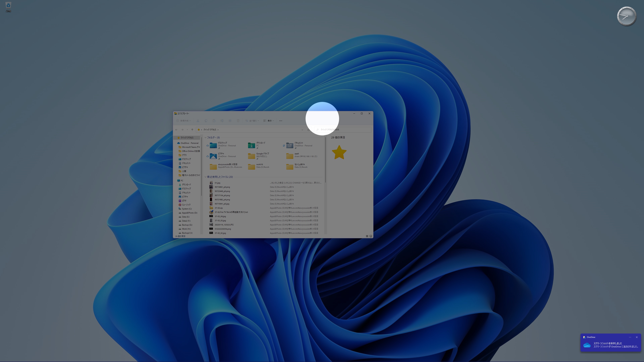Select the recent file 012222220254.png

click(265, 229)
